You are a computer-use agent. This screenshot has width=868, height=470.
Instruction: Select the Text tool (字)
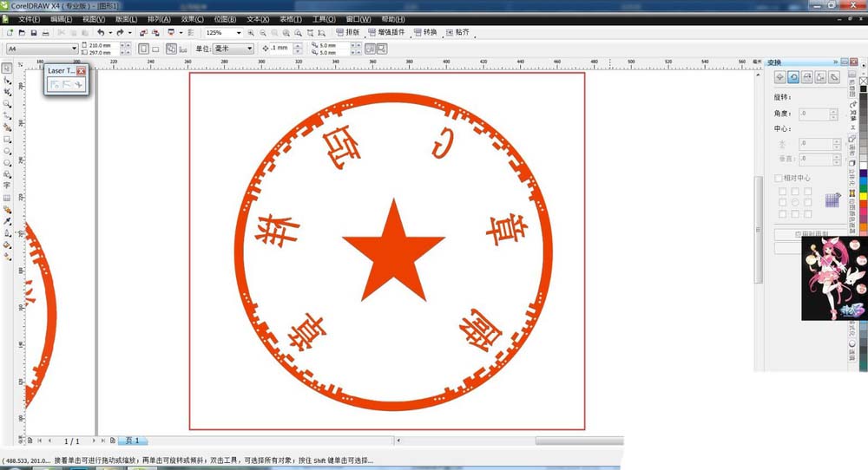7,186
